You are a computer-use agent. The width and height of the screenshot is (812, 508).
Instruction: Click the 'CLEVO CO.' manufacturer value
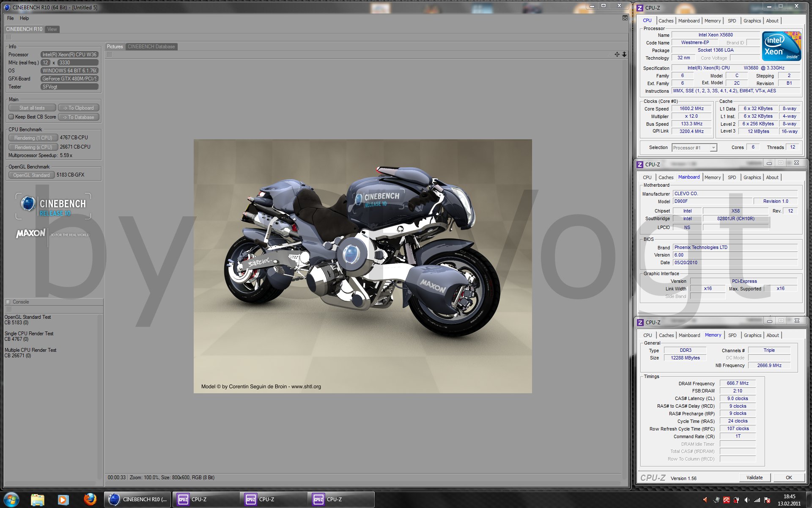[x=686, y=194]
